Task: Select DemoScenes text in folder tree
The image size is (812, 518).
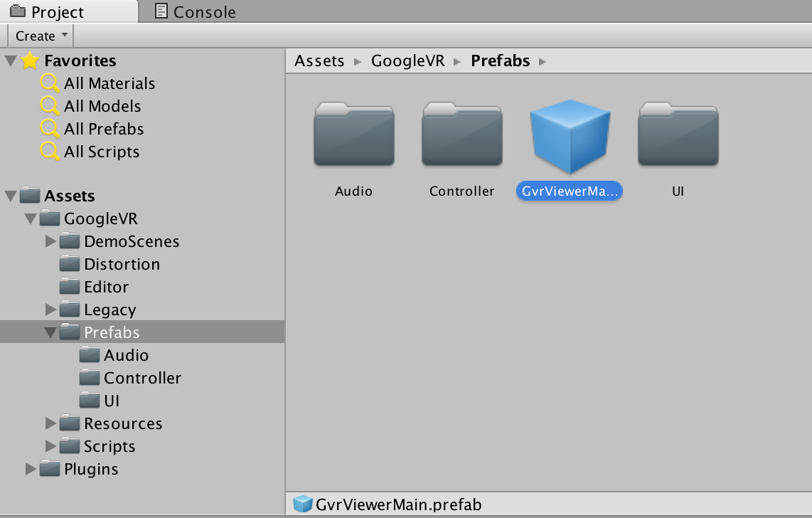Action: [132, 241]
